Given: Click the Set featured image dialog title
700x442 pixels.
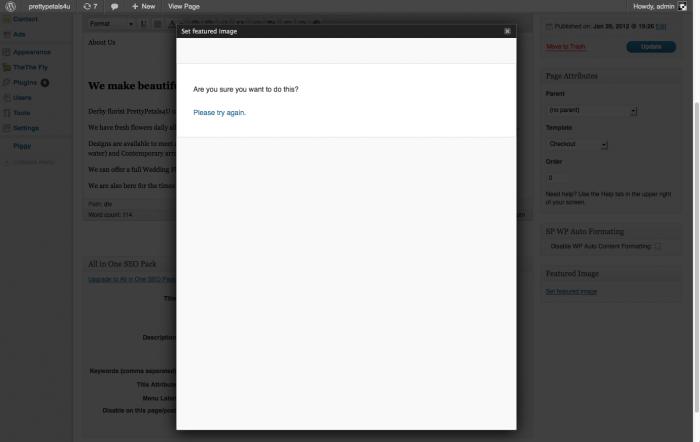Looking at the screenshot, I should coord(209,31).
